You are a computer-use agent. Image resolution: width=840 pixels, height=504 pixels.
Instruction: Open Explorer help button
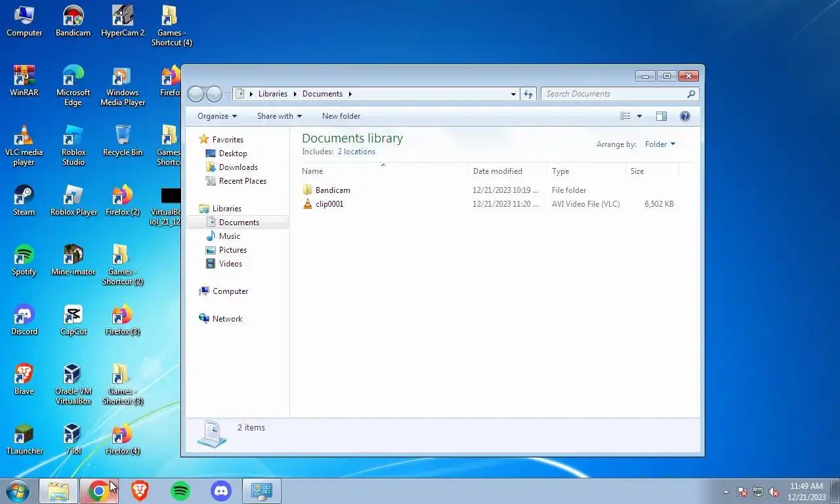(x=685, y=116)
